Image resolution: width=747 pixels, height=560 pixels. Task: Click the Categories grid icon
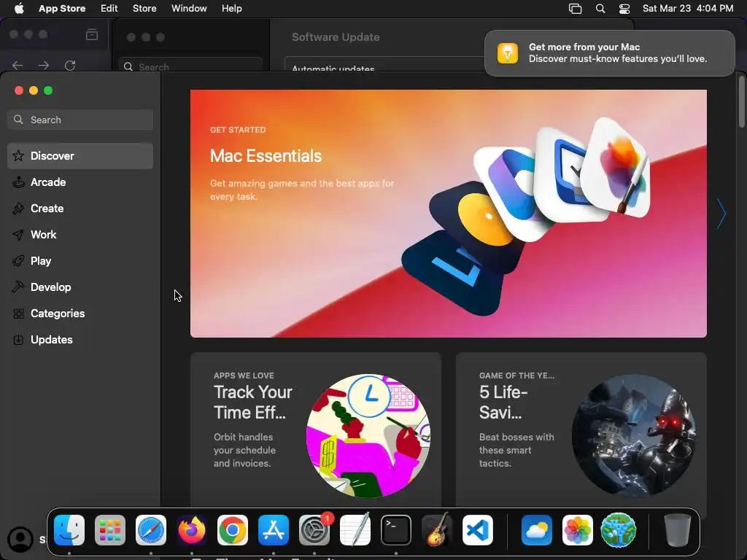18,314
